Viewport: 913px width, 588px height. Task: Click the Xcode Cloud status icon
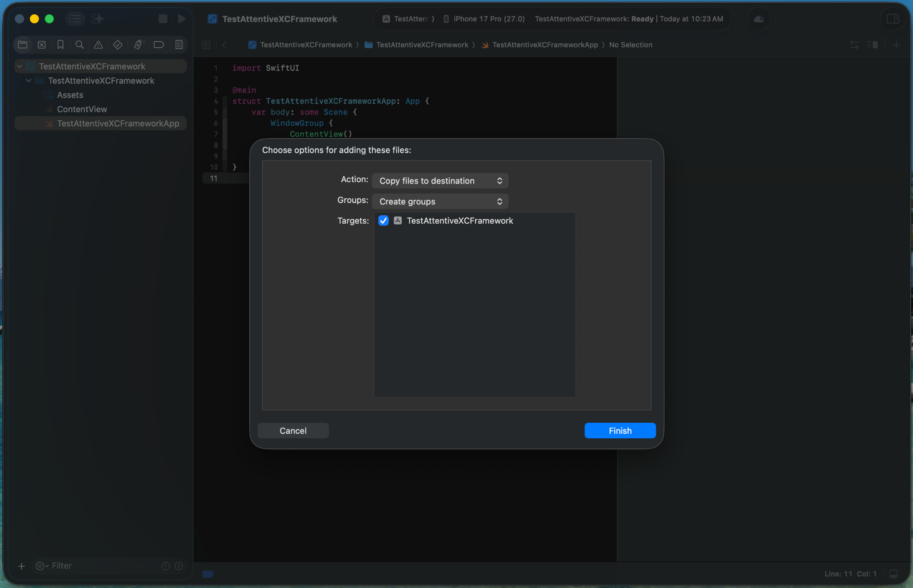(759, 19)
